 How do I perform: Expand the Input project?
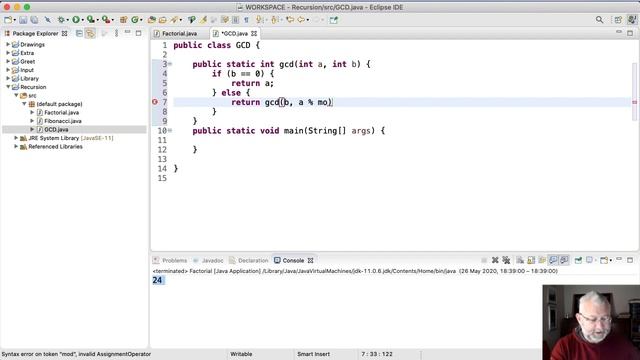pos(8,70)
